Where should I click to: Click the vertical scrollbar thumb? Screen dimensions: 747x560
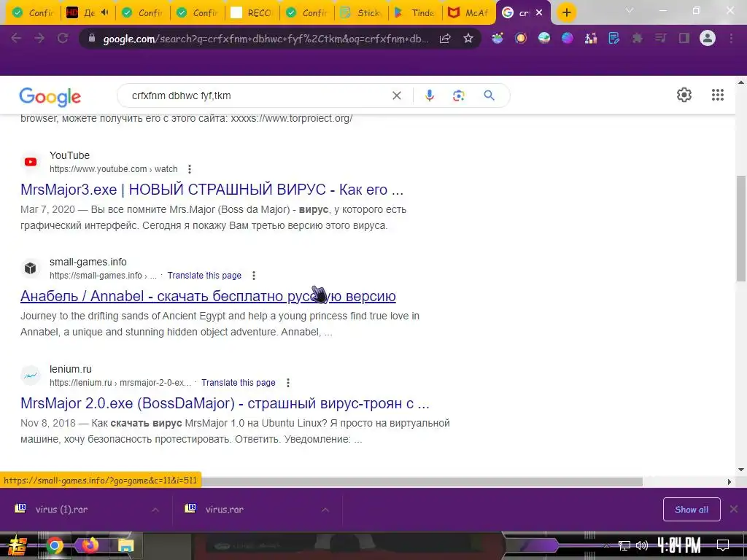click(741, 228)
